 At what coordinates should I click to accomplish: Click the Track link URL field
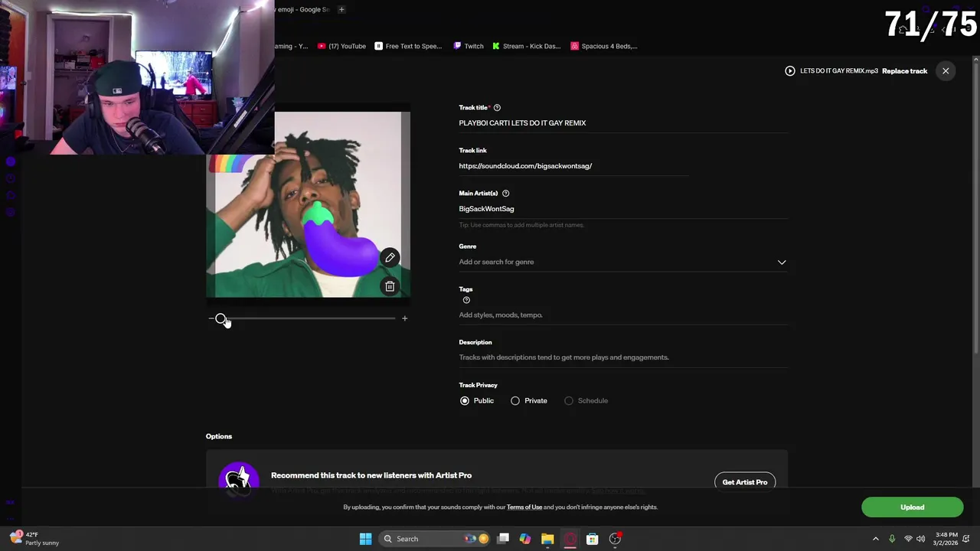(573, 166)
